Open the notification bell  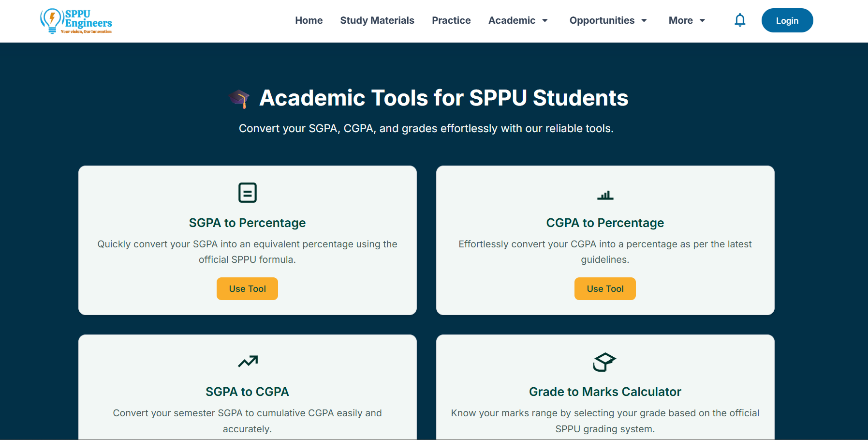739,20
